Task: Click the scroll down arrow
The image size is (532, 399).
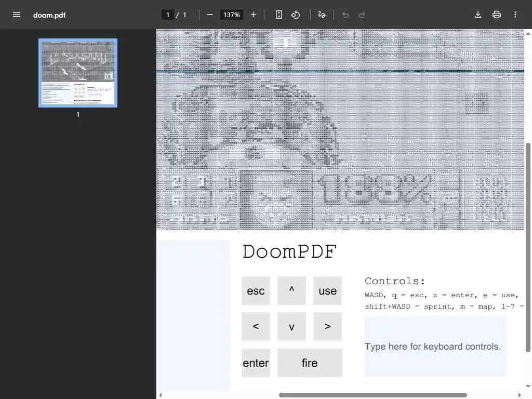Action: click(528, 386)
